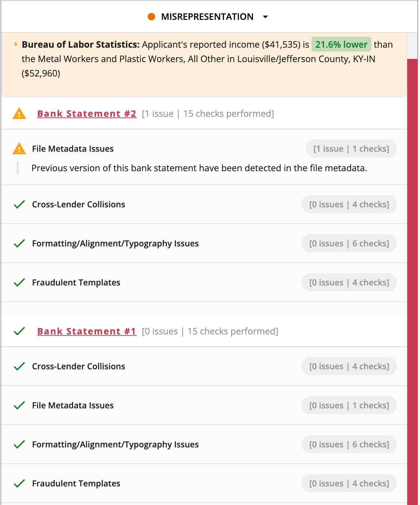The image size is (420, 505).
Task: Click checkmark for Statement #2 Cross-Lender Collisions
Action: pyautogui.click(x=20, y=204)
